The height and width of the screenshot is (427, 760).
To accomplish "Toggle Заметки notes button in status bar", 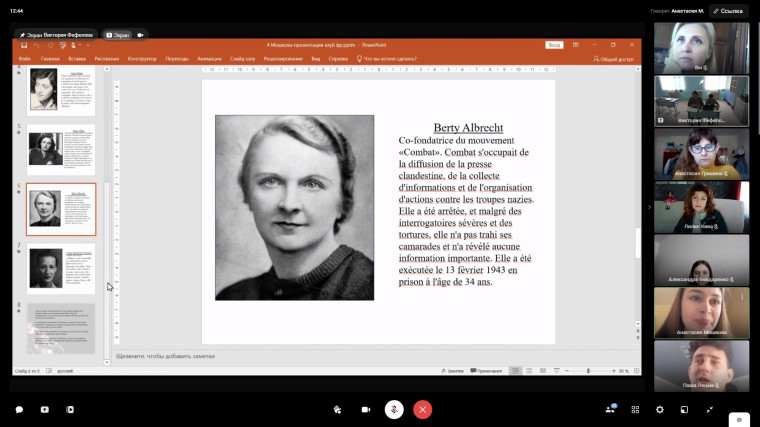I will 452,371.
